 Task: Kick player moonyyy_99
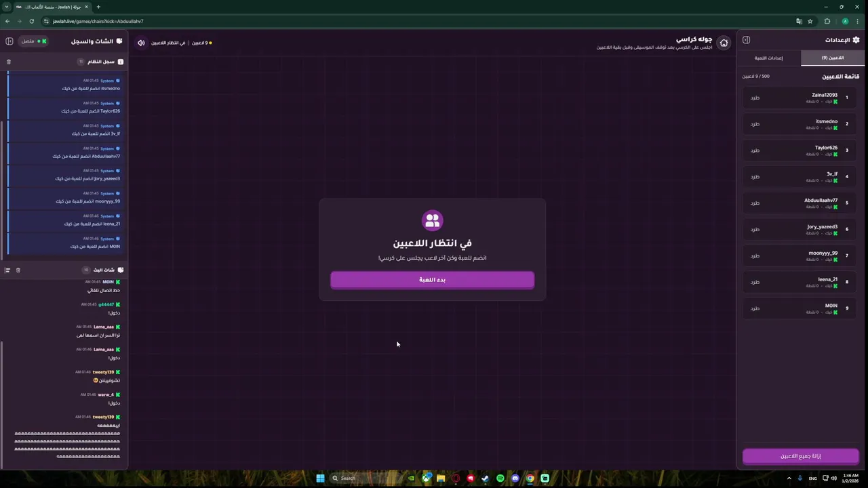coord(755,256)
